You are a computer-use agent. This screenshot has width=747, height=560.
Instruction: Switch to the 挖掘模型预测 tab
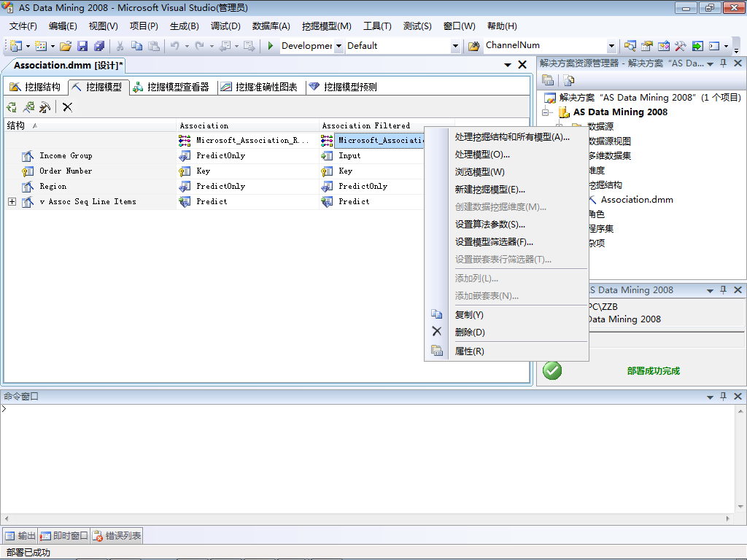343,87
